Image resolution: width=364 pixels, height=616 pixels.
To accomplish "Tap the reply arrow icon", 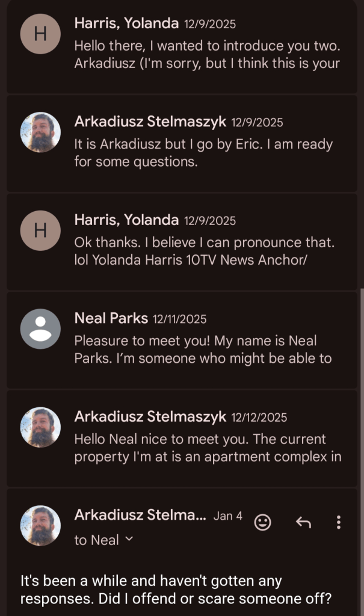I will pos(303,522).
